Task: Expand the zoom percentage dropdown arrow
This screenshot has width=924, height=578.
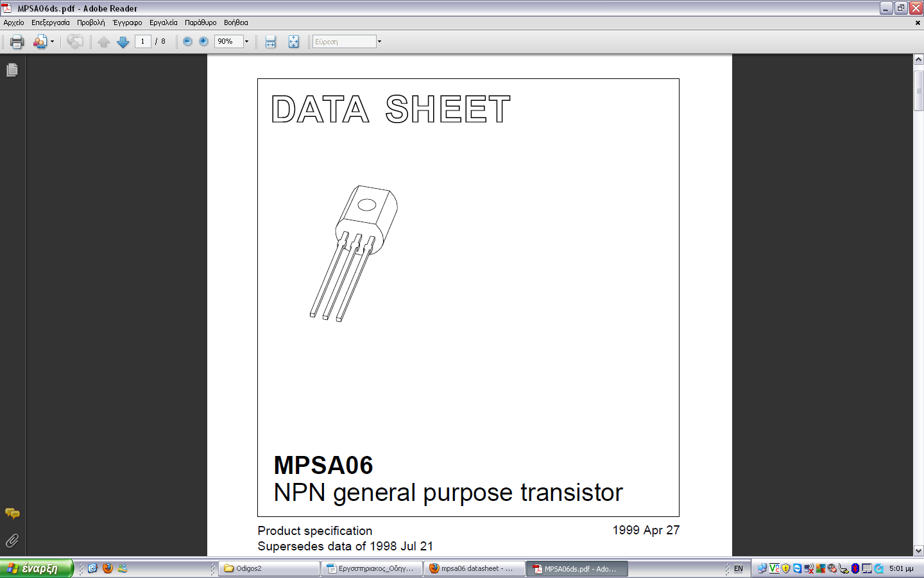Action: 246,41
